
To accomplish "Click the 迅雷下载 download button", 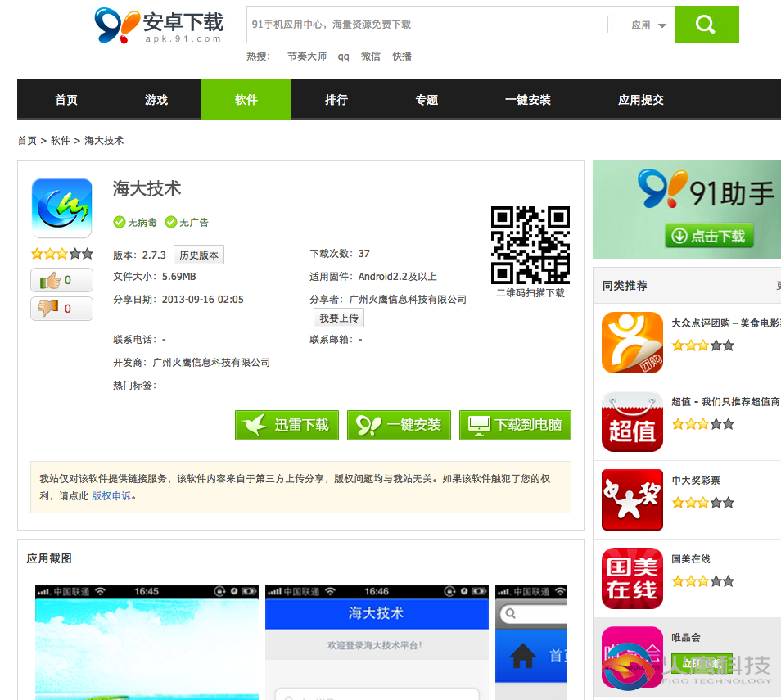I will coord(287,425).
